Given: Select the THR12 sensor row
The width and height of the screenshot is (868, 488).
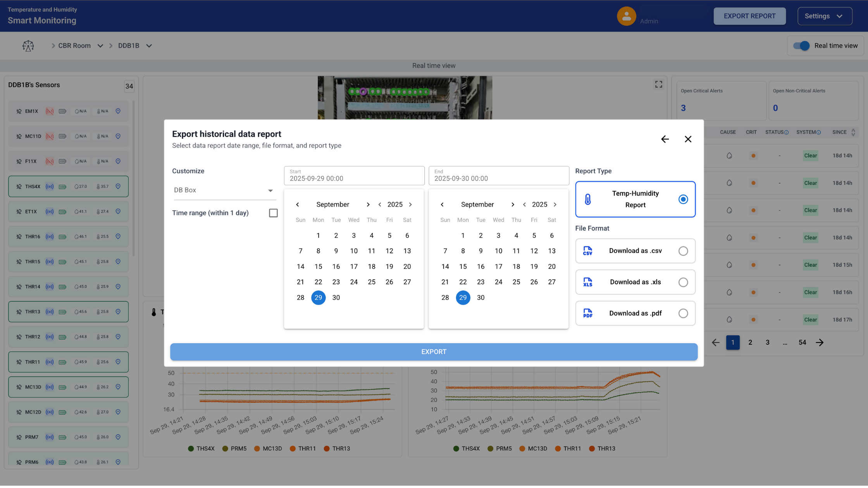Looking at the screenshot, I should click(x=68, y=337).
